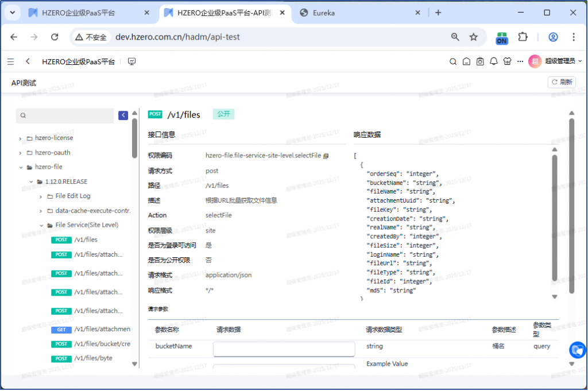Click the 刷新 refresh button
The image size is (588, 391).
click(x=562, y=82)
